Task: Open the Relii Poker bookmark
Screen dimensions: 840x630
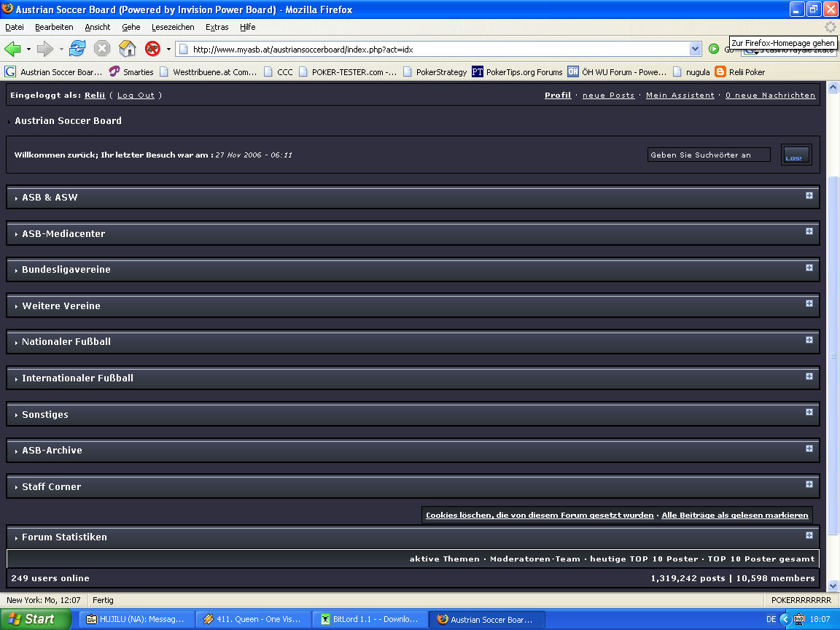Action: point(740,71)
